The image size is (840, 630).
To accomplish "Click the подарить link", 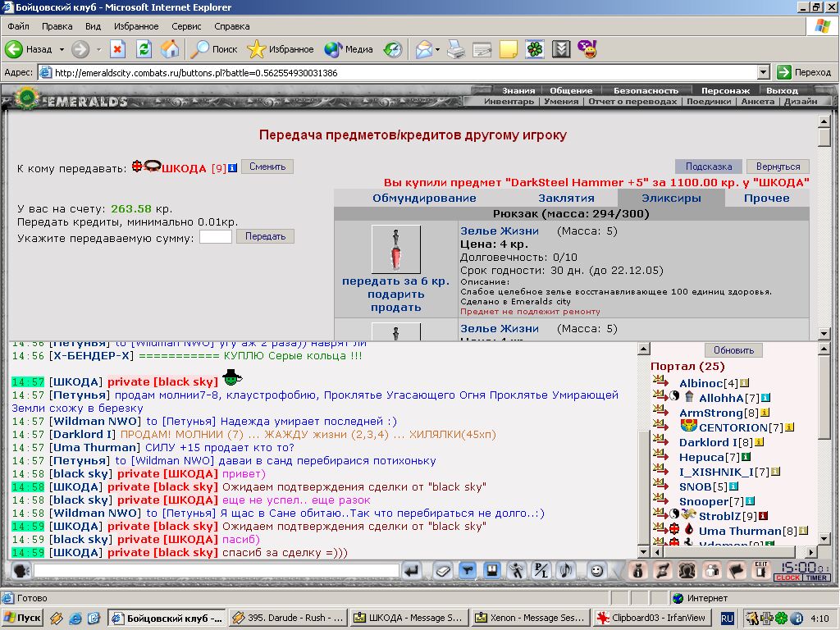I will click(395, 294).
